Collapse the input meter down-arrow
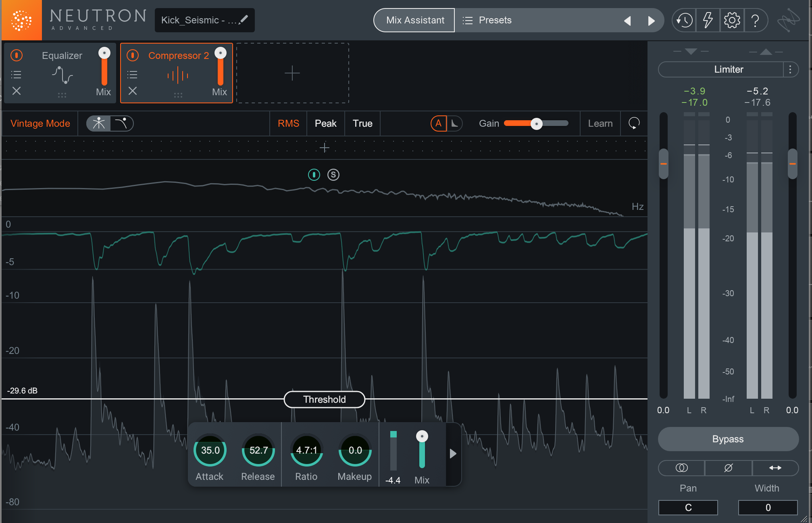Screen dimensions: 812x523 [x=691, y=52]
